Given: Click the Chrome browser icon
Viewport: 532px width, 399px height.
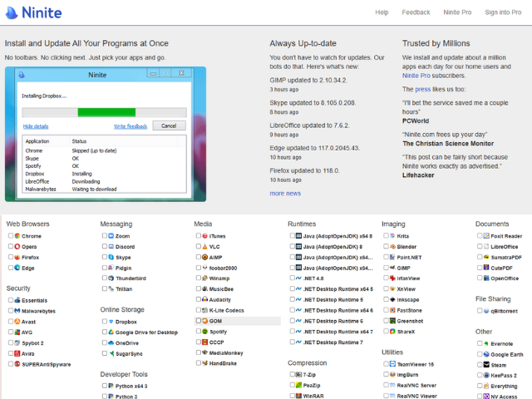Looking at the screenshot, I should click(x=17, y=236).
